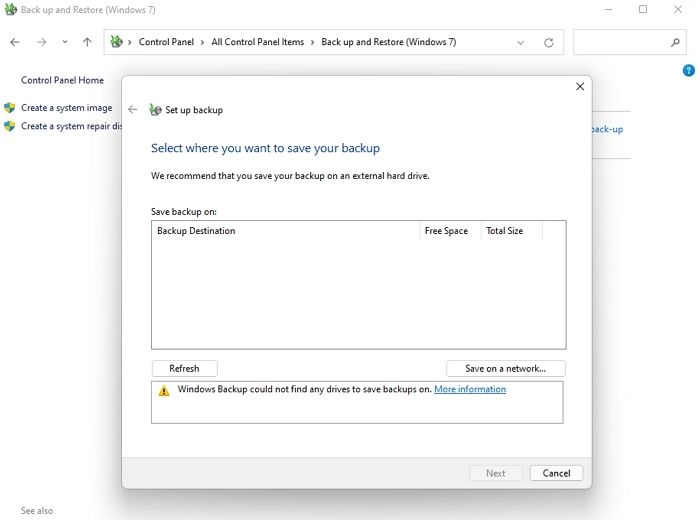Click the Cancel button
Screen dimensions: 700x520
[x=556, y=473]
